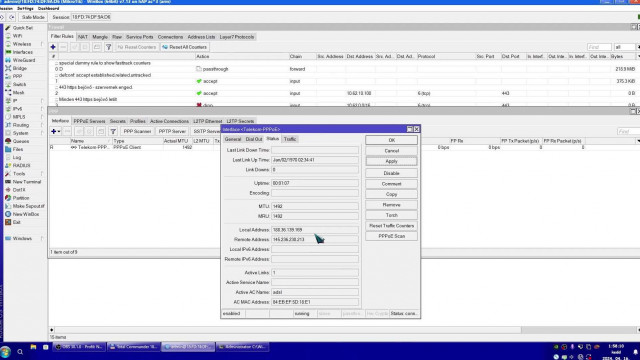The height and width of the screenshot is (360, 640).
Task: Open the Switch sidebar entry
Action: pyautogui.click(x=19, y=84)
